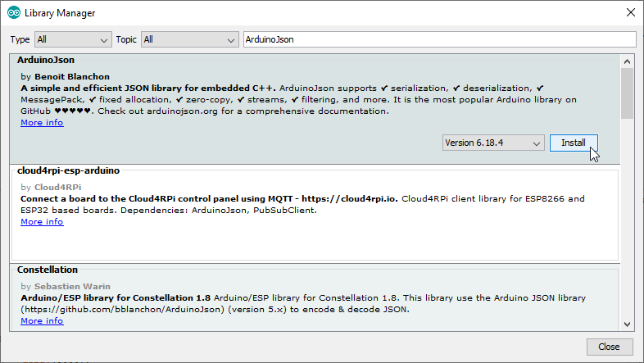Open the Topic filter dropdown
Screen dimensions: 644x363
(190, 39)
